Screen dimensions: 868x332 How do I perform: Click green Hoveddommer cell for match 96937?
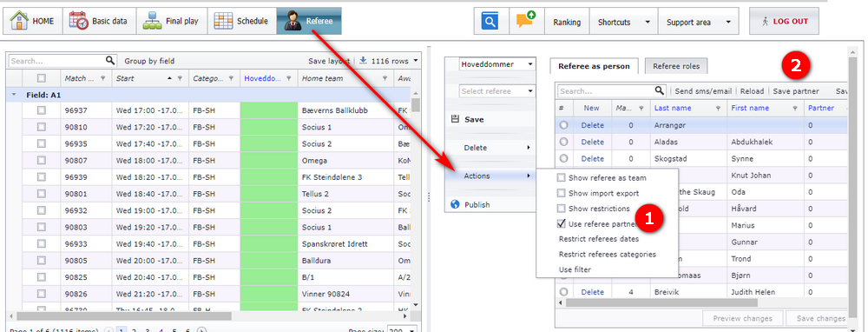point(269,110)
